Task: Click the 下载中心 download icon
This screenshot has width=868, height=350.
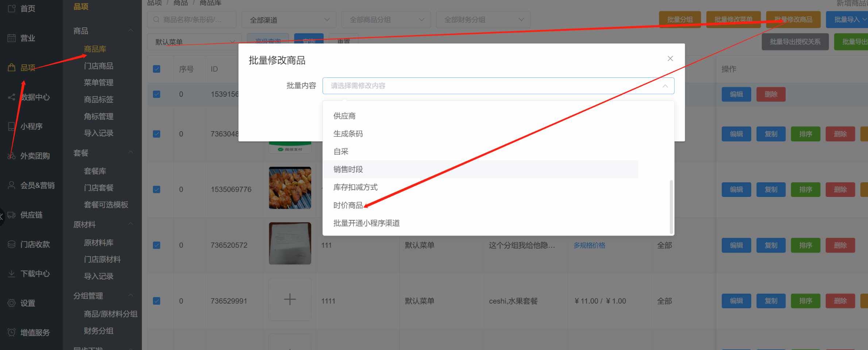Action: pyautogui.click(x=12, y=274)
